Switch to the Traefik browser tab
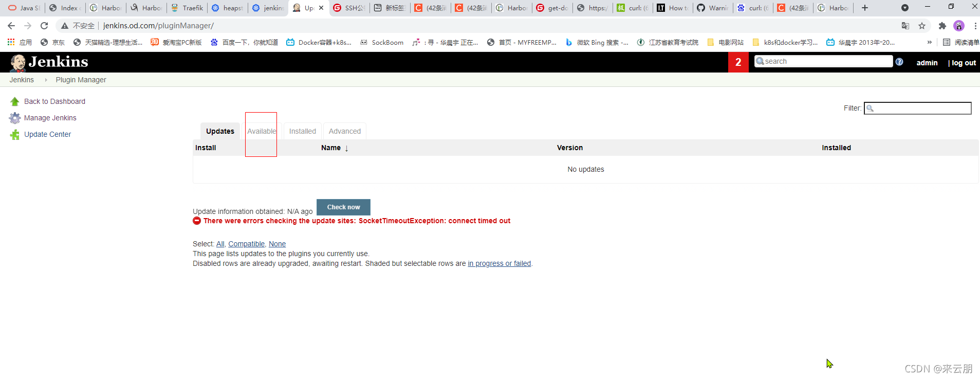Screen dimensions: 980x378 187,8
